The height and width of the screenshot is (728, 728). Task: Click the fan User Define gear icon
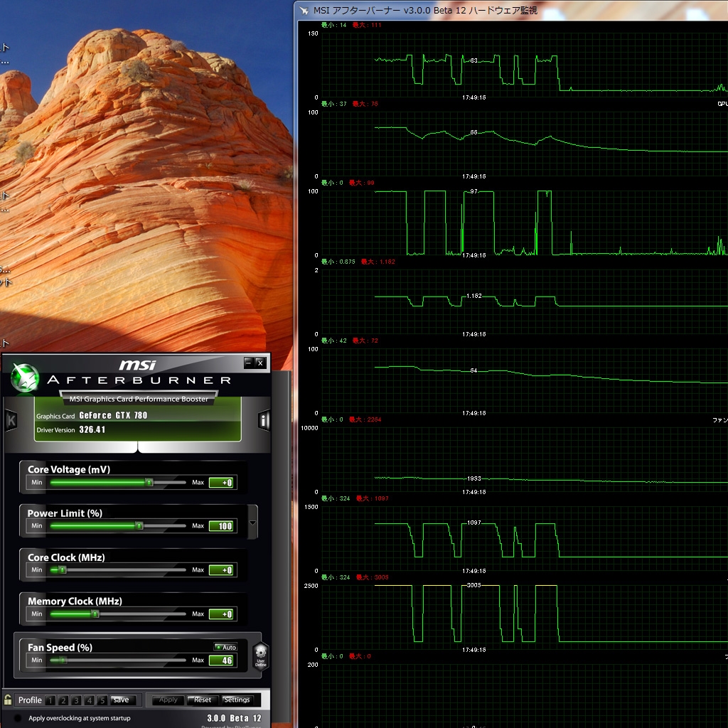click(260, 655)
